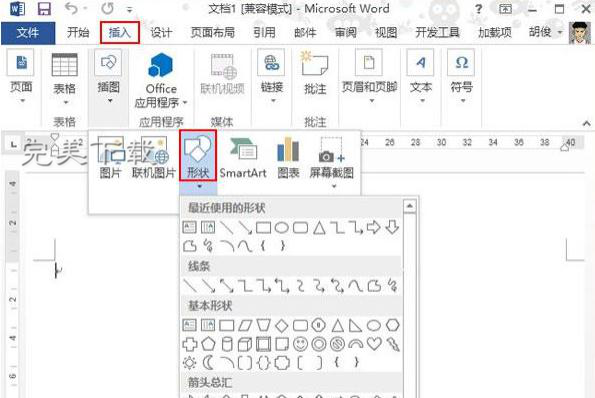Select the cross shape in 基本形状

pyautogui.click(x=190, y=344)
